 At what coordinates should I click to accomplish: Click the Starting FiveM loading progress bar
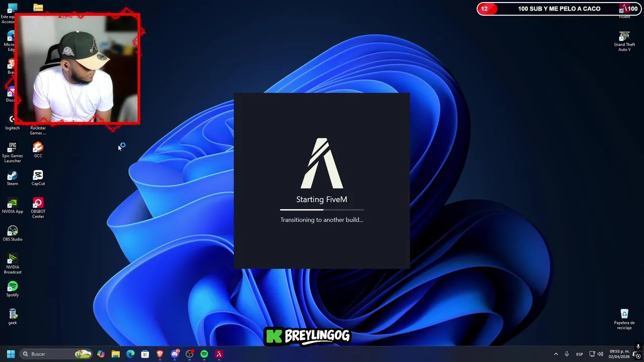[x=322, y=210]
